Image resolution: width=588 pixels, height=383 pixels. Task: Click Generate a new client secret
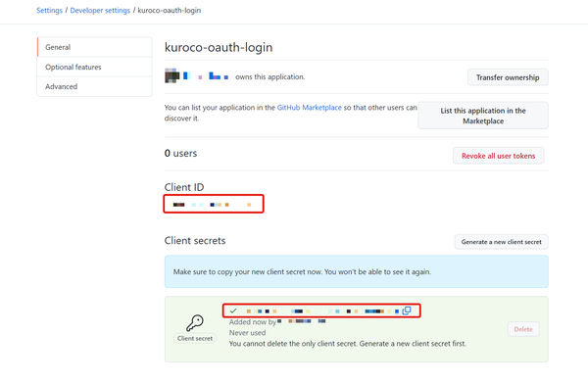pos(502,242)
